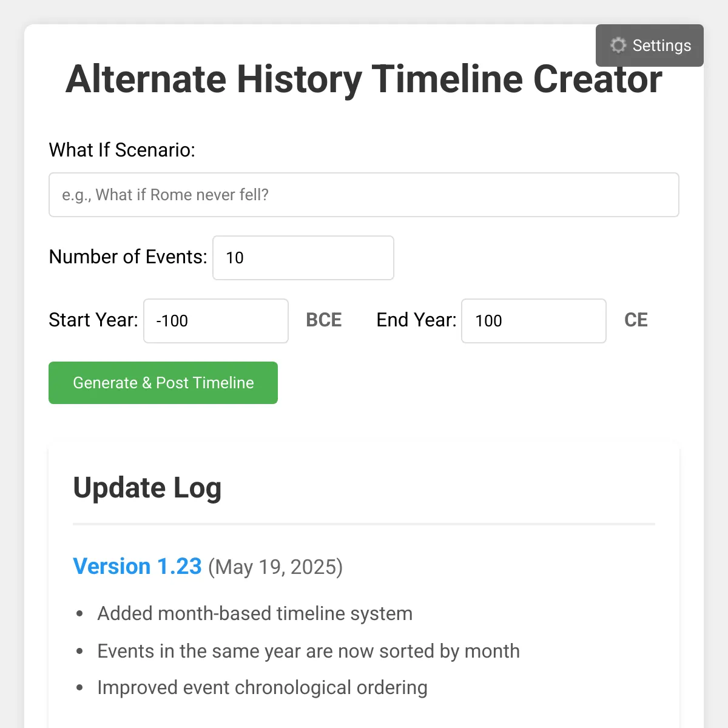Screen dimensions: 728x728
Task: Click the End Year input box
Action: coord(534,321)
